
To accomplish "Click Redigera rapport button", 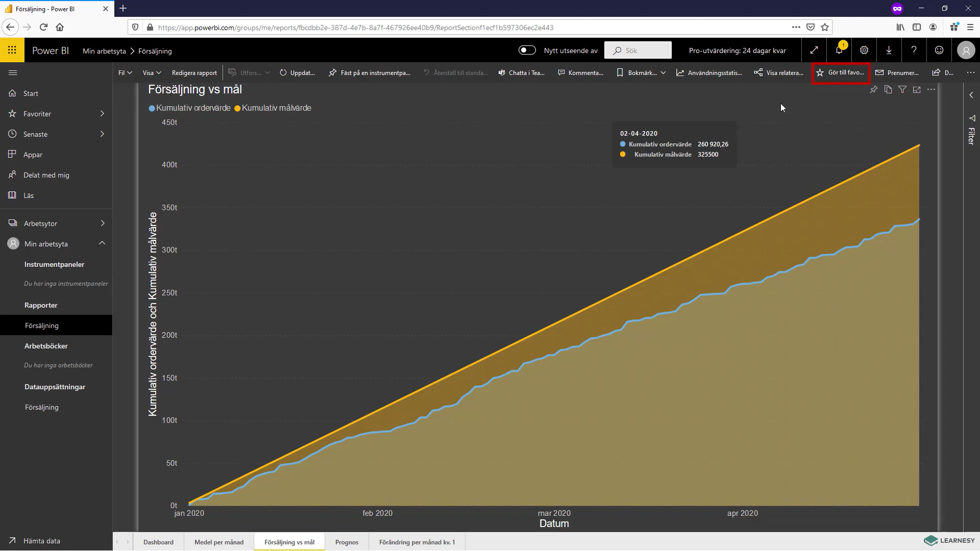I will [194, 72].
